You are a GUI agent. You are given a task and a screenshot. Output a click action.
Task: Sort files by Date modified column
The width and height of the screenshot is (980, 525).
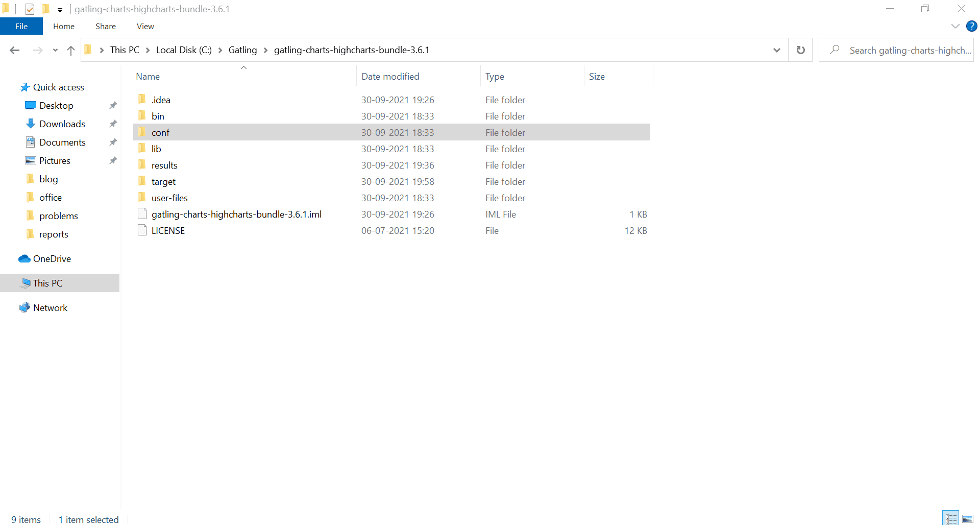pyautogui.click(x=390, y=77)
